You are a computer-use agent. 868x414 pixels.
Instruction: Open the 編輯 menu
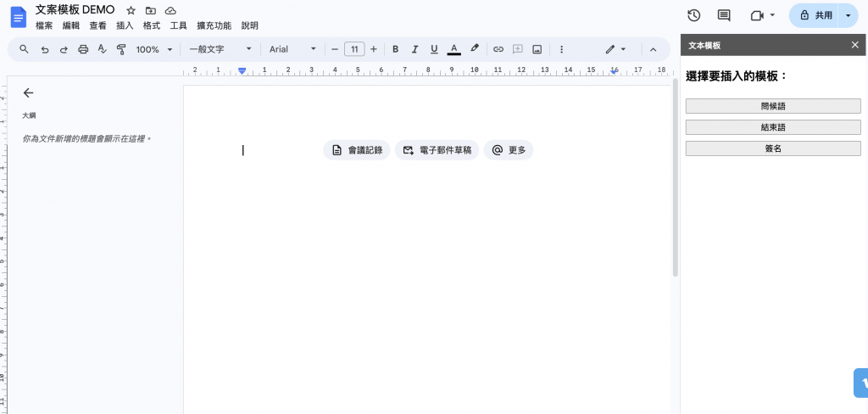[71, 25]
